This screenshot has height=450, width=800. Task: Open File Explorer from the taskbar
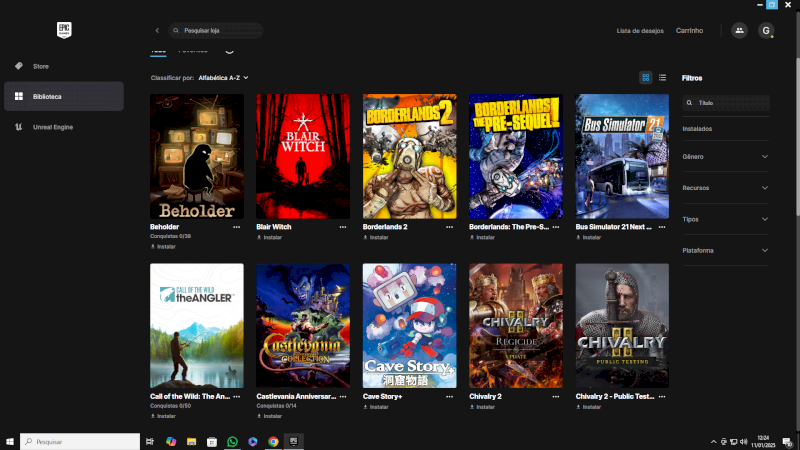191,441
